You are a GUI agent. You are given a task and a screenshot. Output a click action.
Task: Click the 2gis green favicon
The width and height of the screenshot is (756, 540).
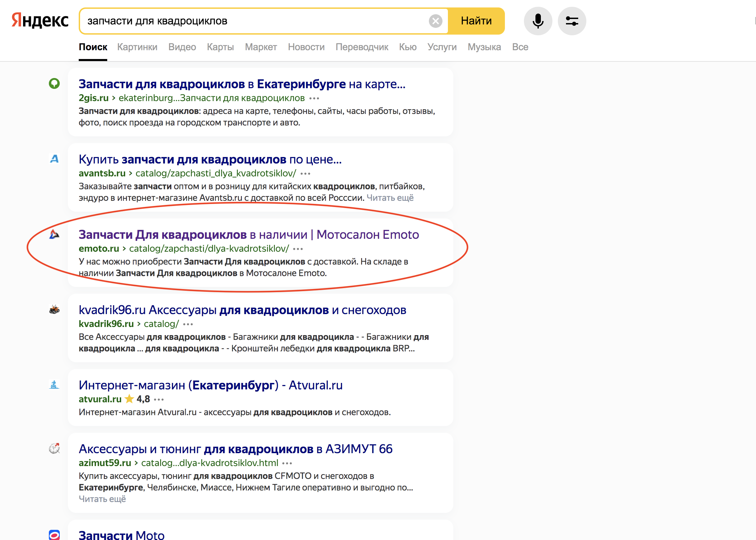(x=54, y=83)
